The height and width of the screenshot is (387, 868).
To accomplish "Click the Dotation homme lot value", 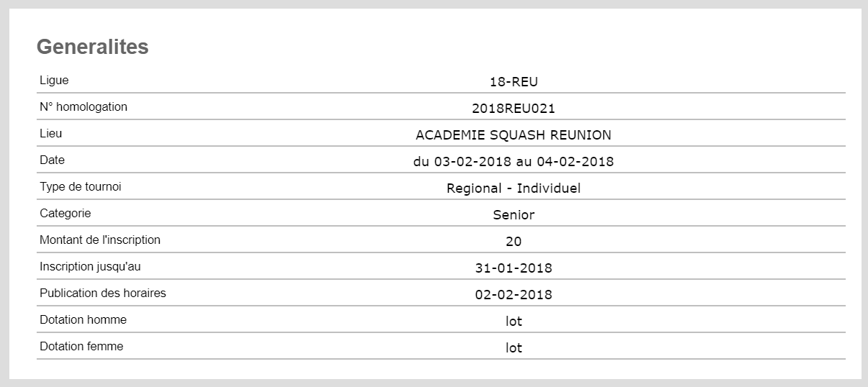I will [513, 322].
